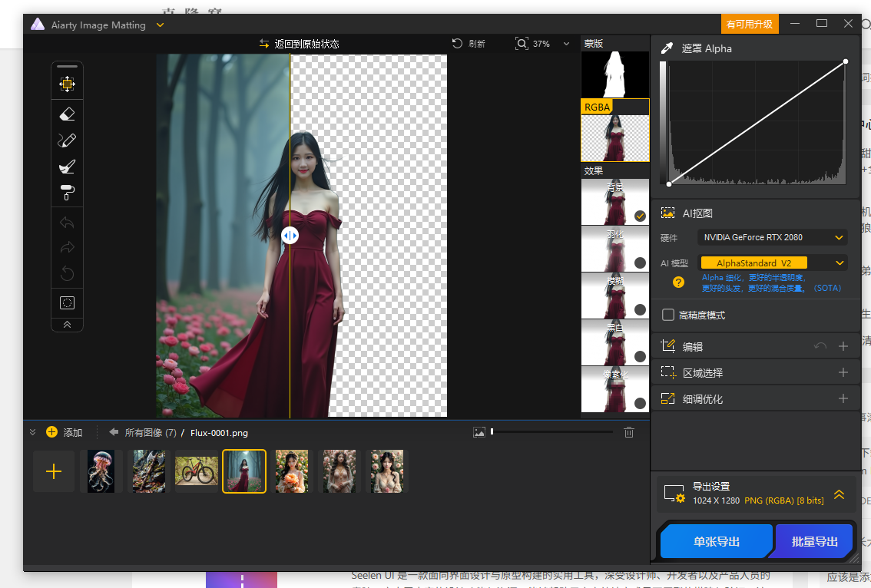The width and height of the screenshot is (871, 588).
Task: Select the Eraser tool in left toolbar
Action: (x=67, y=114)
